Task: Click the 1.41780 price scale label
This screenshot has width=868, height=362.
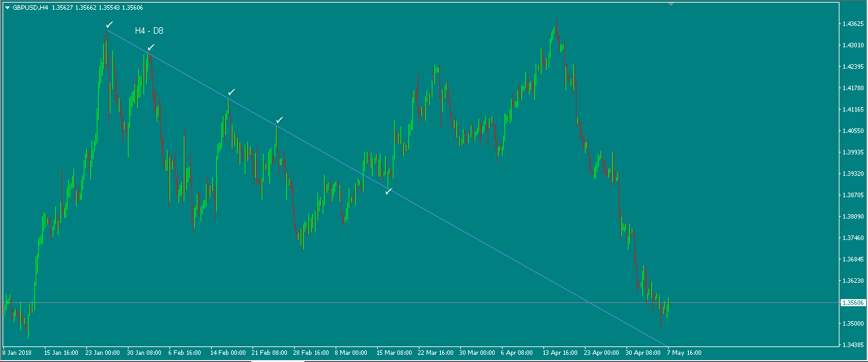Action: point(852,88)
